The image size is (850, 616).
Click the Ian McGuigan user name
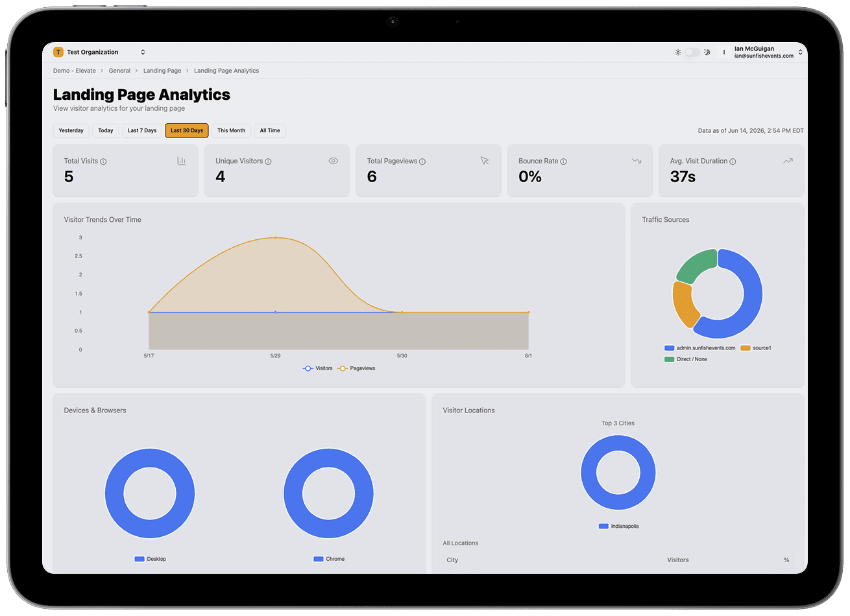pyautogui.click(x=754, y=49)
